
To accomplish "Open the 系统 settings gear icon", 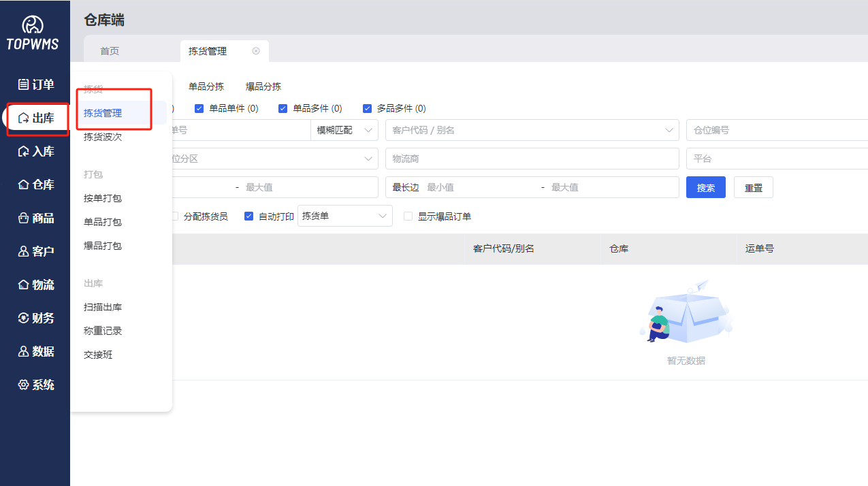I will click(24, 385).
